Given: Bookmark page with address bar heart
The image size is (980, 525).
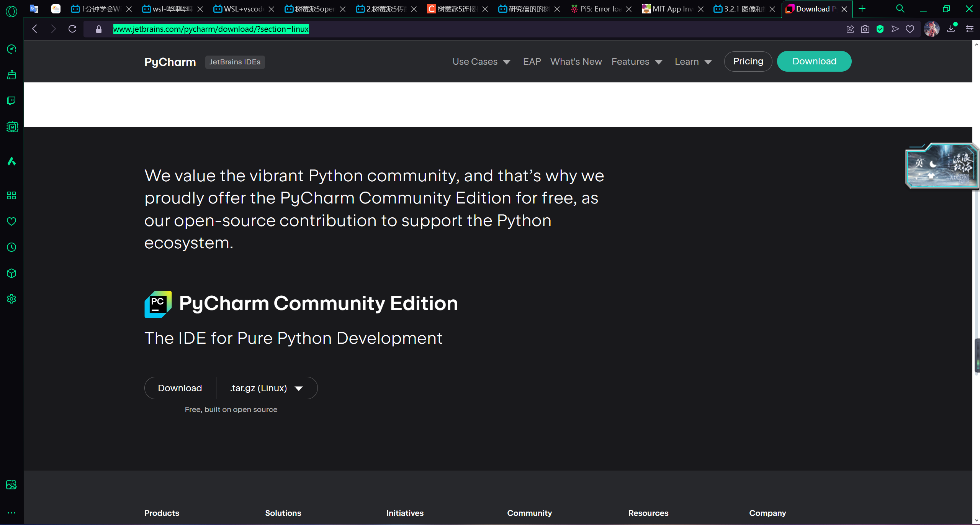Looking at the screenshot, I should (910, 29).
